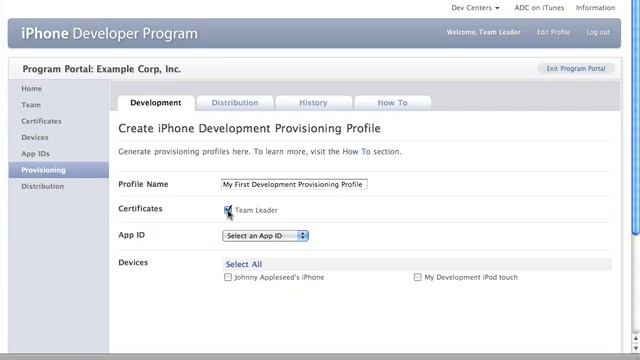640x360 pixels.
Task: Open Devices in the sidebar
Action: coord(35,138)
